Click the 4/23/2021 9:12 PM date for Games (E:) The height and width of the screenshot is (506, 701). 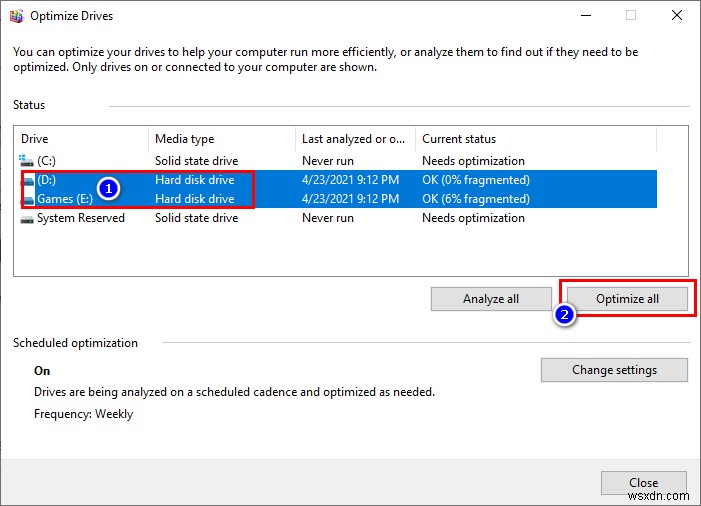tap(350, 199)
